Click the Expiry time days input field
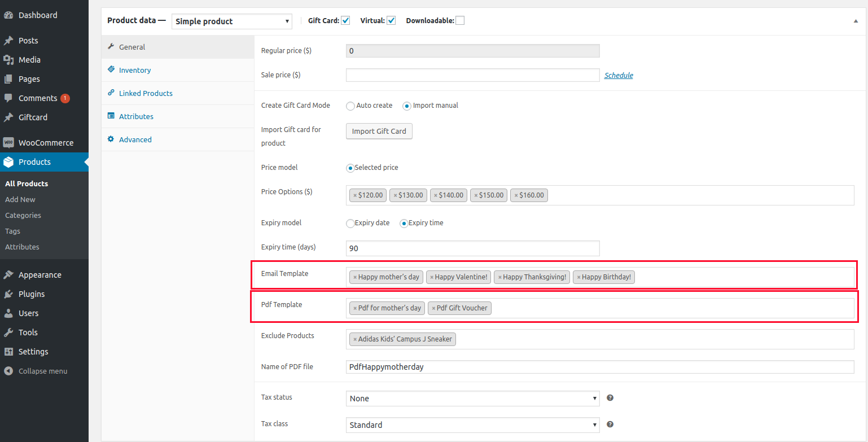Viewport: 868px width, 442px height. coord(472,248)
